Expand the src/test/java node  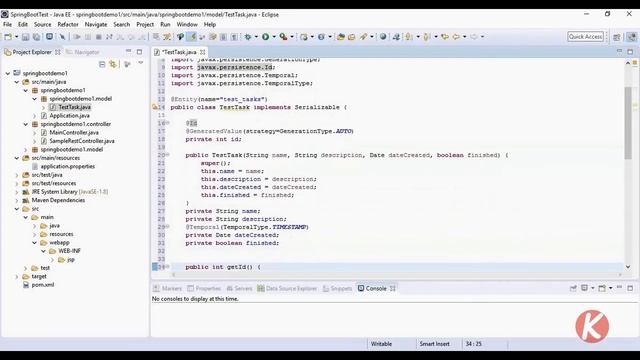pos(17,175)
